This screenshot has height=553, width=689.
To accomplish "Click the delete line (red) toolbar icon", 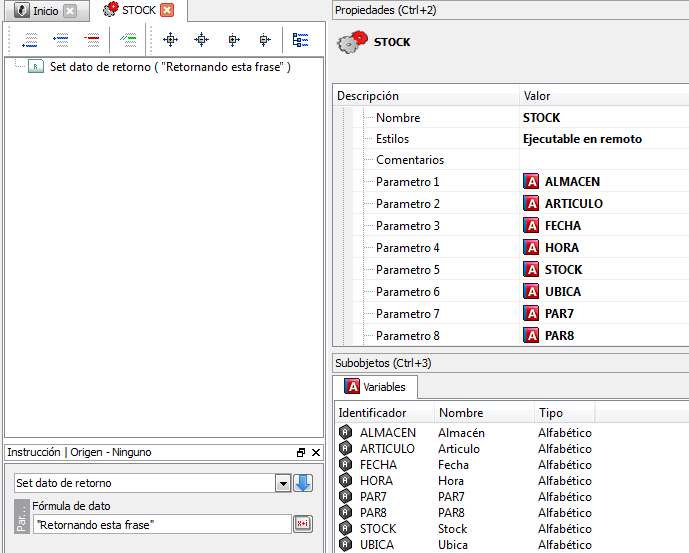I will tap(92, 40).
